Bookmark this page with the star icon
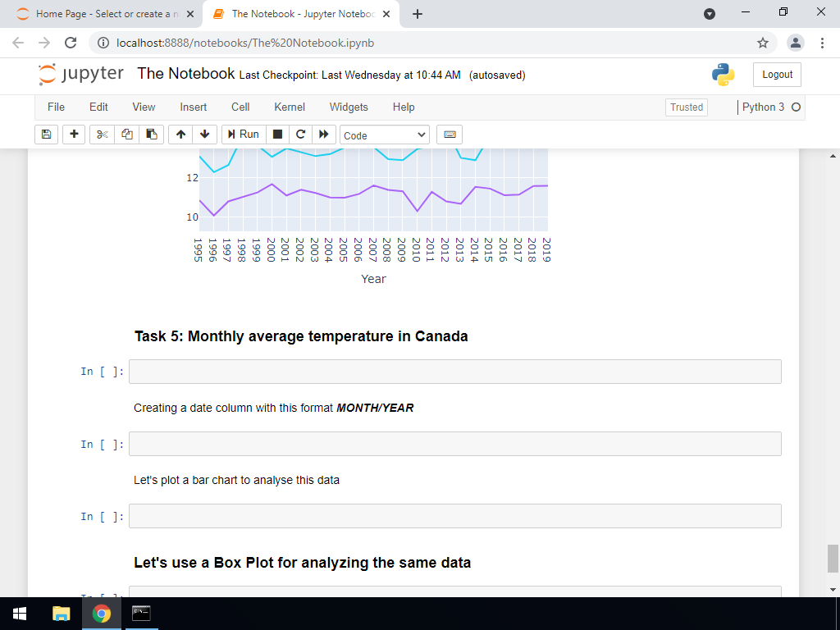 (x=762, y=43)
